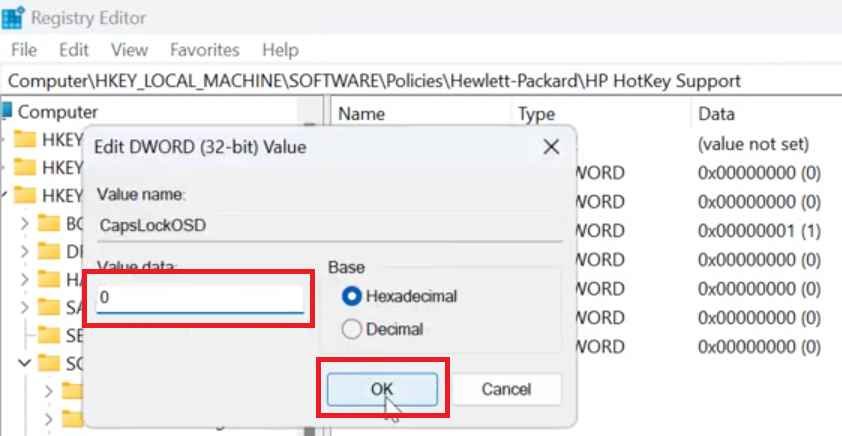This screenshot has width=842, height=436.
Task: Click the folder icon of the BC key
Action: 49,223
